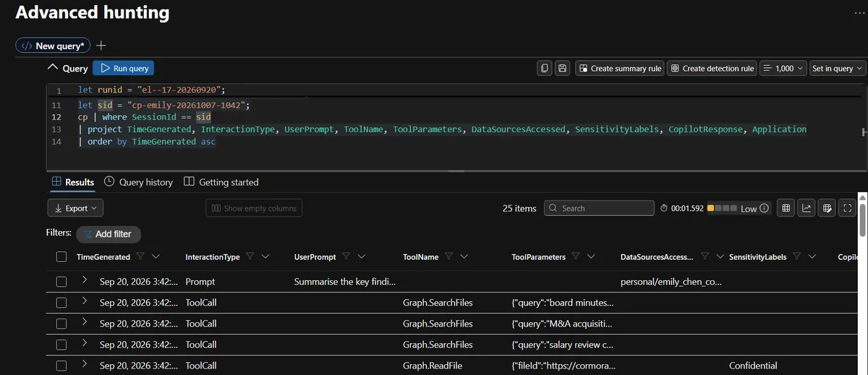Switch to the Getting started tab

[221, 182]
